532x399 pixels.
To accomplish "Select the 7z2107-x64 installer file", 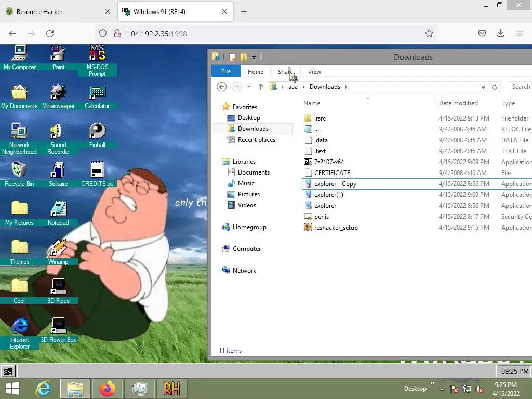I will [x=329, y=162].
